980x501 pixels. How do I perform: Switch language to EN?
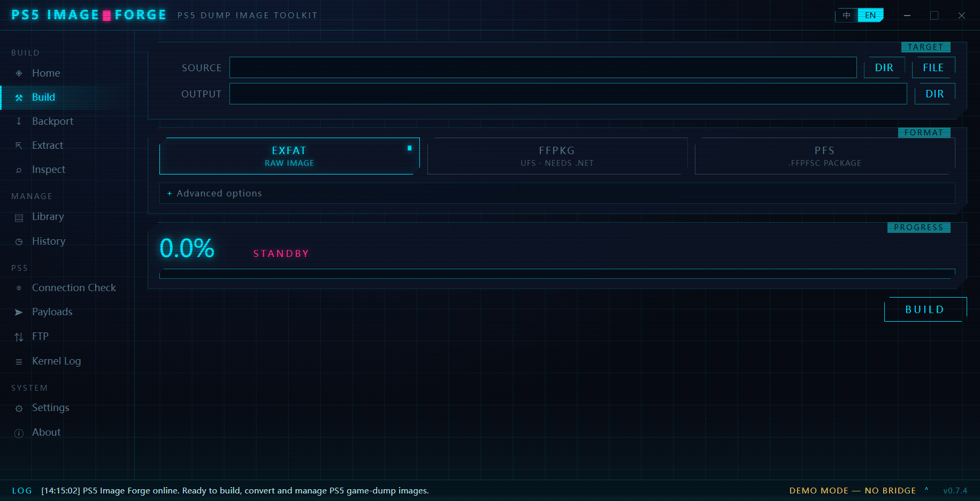click(x=870, y=15)
